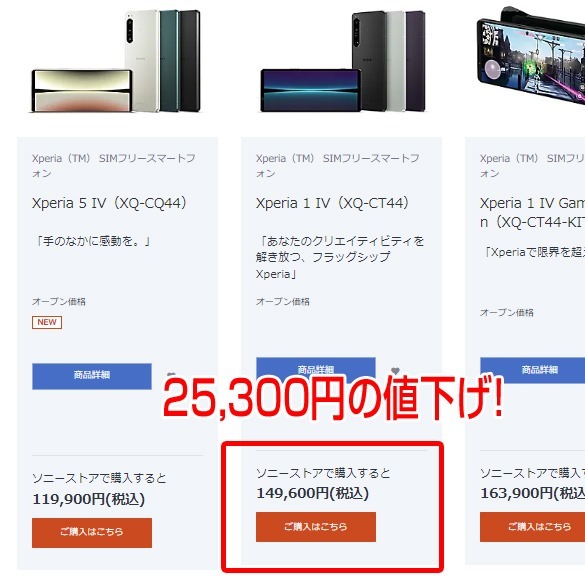Screen dimensions: 585x584
Task: Open the Xperia 1 IV product image
Action: coord(343,61)
